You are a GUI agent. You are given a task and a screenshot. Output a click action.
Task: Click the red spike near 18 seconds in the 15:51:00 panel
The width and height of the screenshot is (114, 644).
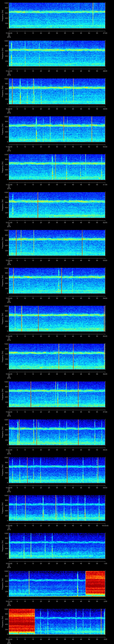(38, 205)
